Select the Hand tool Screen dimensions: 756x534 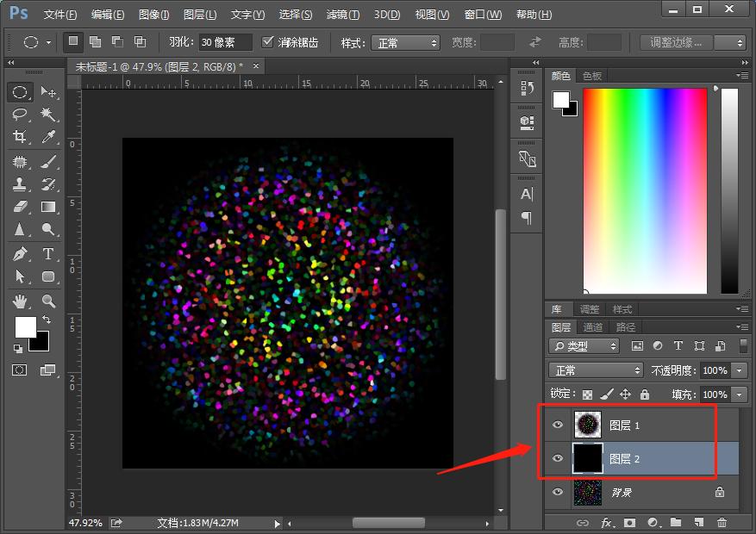20,301
